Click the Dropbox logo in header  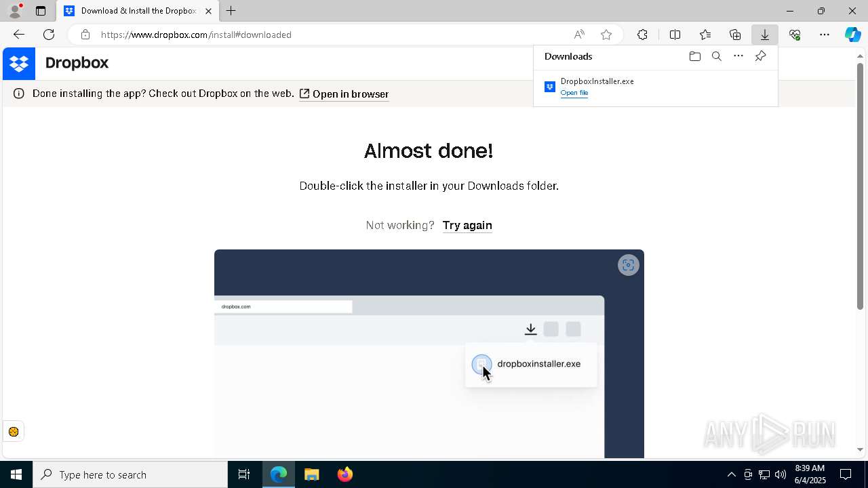(x=19, y=64)
